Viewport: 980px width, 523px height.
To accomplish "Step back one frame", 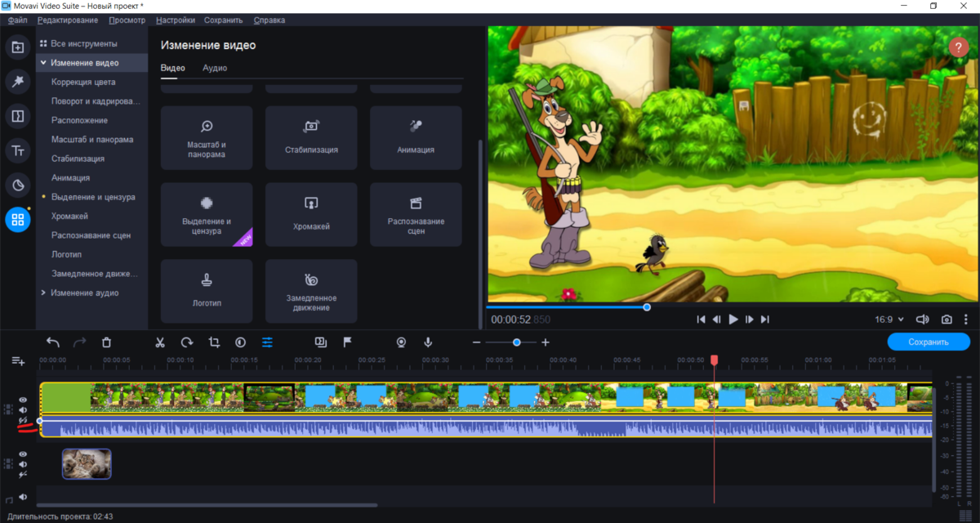I will [717, 320].
